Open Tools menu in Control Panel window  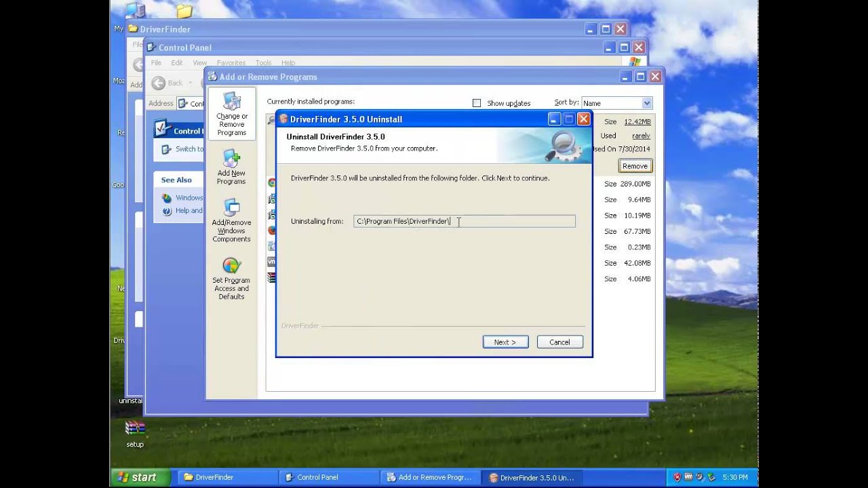pos(264,63)
